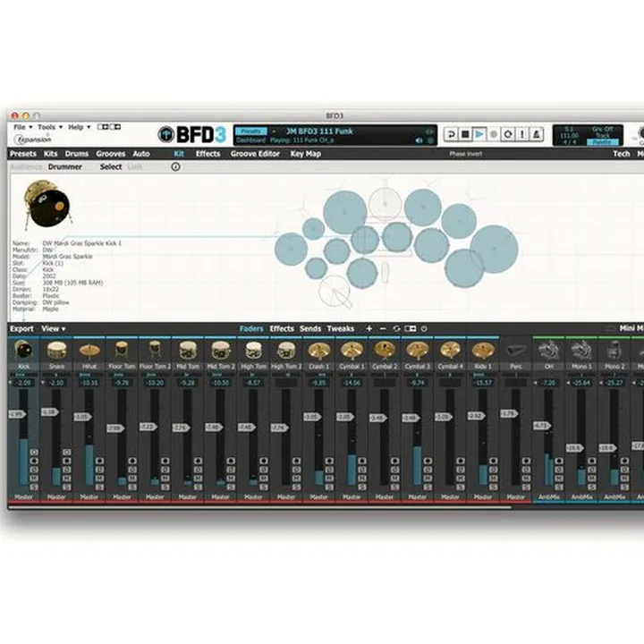This screenshot has width=644, height=644.
Task: Solo the Hihat channel with S button
Action: 99,487
